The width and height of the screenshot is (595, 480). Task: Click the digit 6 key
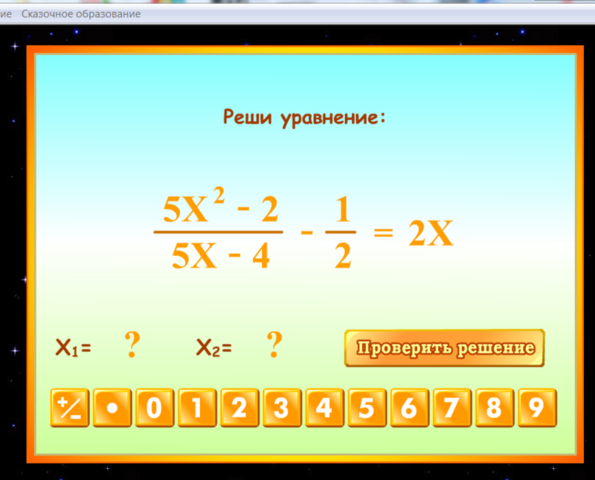click(410, 408)
